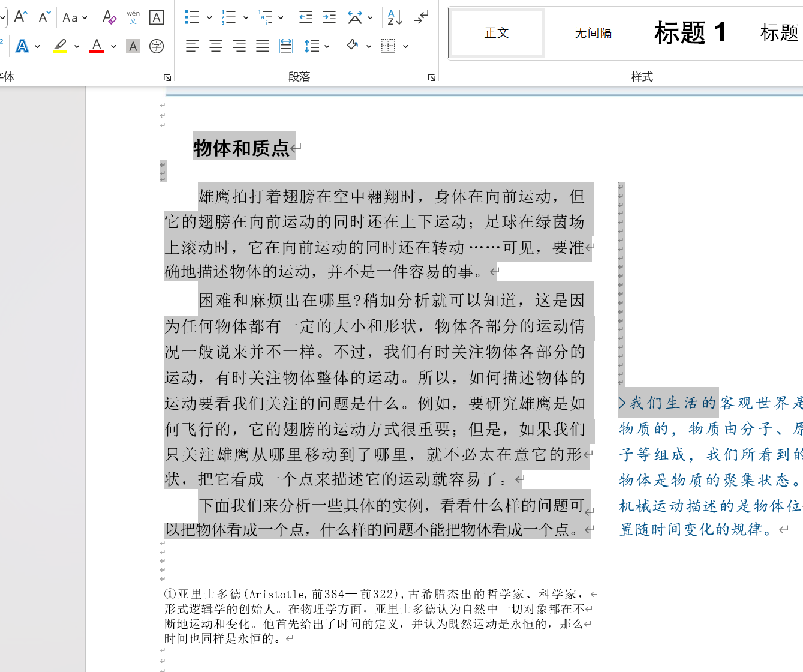The height and width of the screenshot is (672, 803).
Task: Open bullet library dropdown arrow
Action: 209,17
